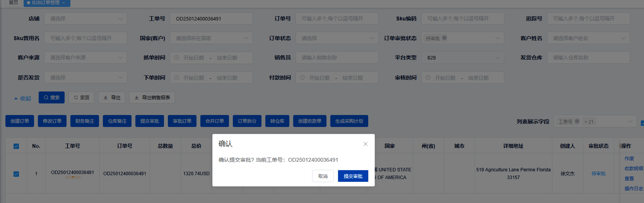Open the 平台类型 B2B dropdown

click(463, 58)
